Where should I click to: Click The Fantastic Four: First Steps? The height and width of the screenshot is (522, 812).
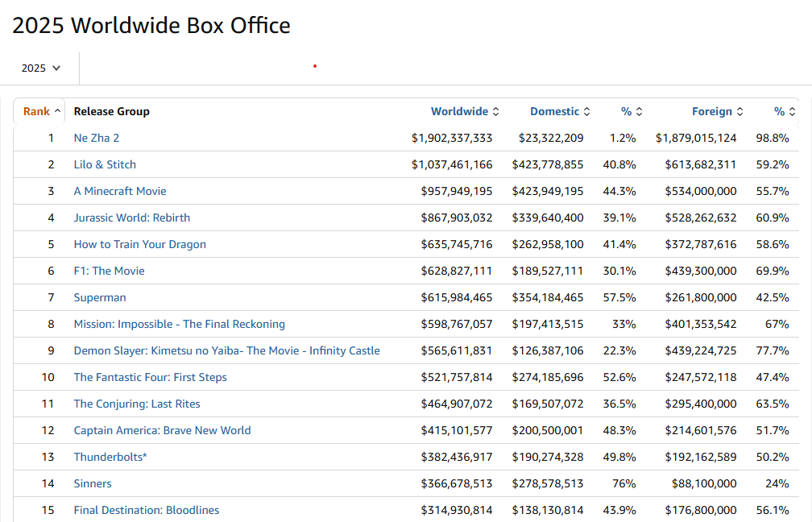click(x=151, y=378)
